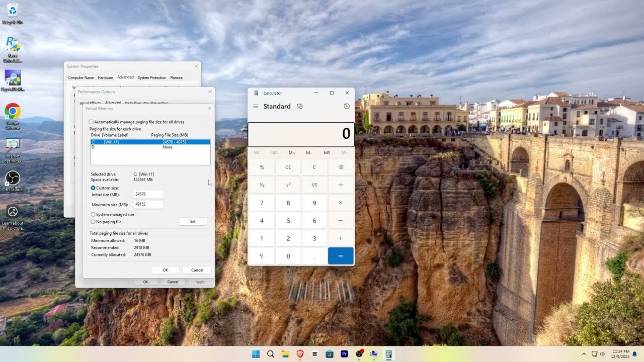Select the No paging file option
The image size is (644, 362).
(x=93, y=222)
